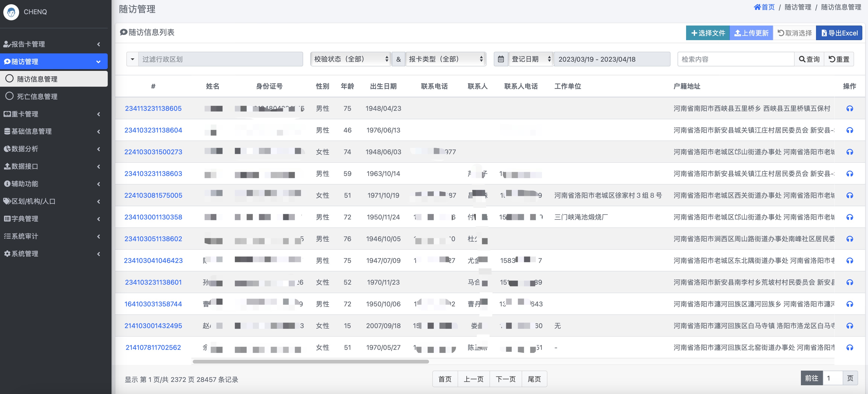This screenshot has height=394, width=868.
Task: Open the 校验状态（全部） dropdown
Action: click(350, 59)
